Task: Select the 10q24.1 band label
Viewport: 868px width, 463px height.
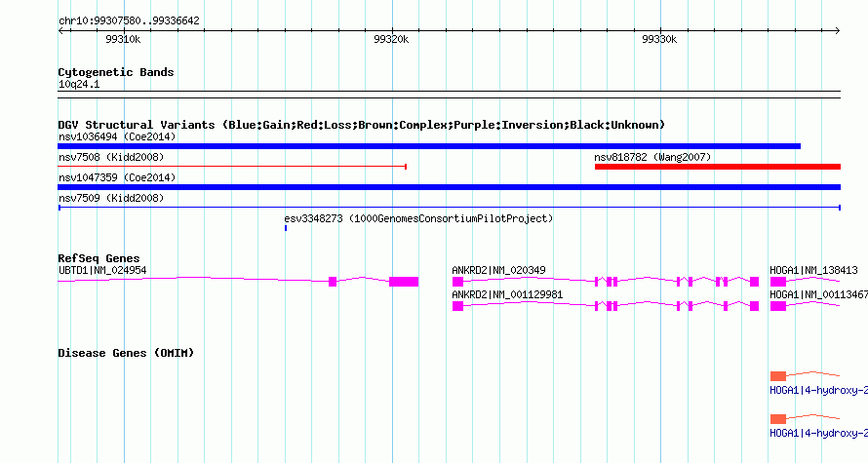Action: coord(79,84)
